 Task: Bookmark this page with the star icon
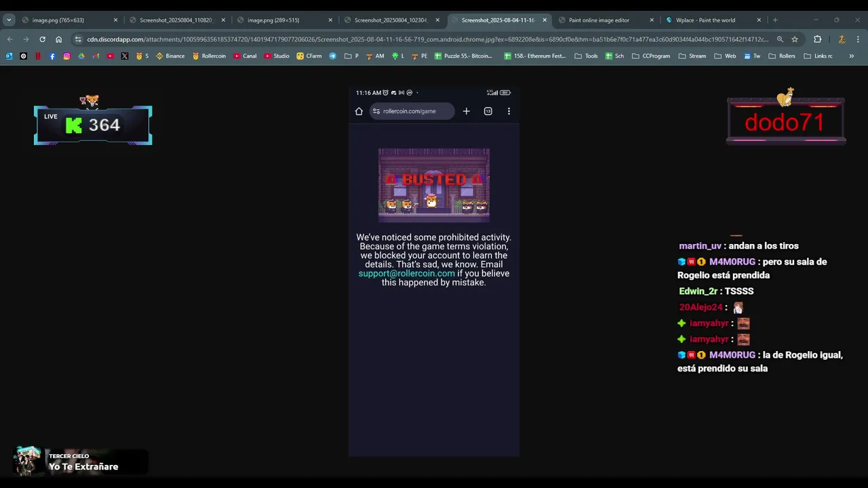point(795,39)
